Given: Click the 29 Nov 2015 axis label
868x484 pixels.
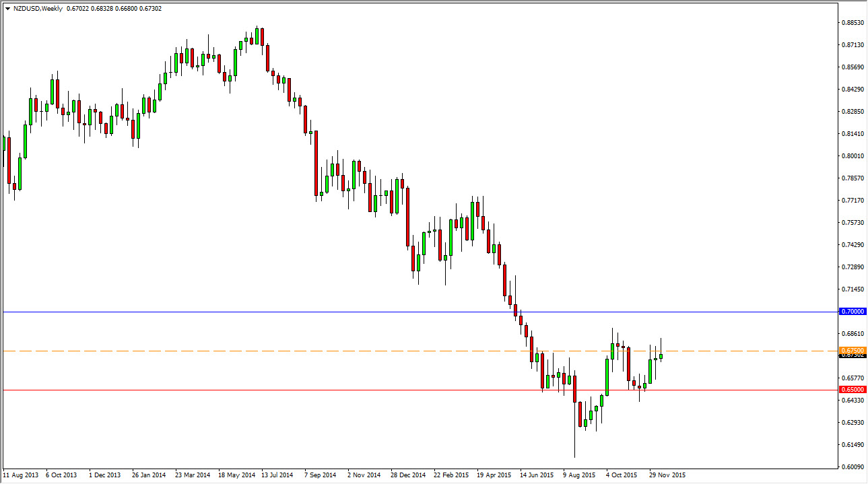Looking at the screenshot, I should [x=667, y=475].
